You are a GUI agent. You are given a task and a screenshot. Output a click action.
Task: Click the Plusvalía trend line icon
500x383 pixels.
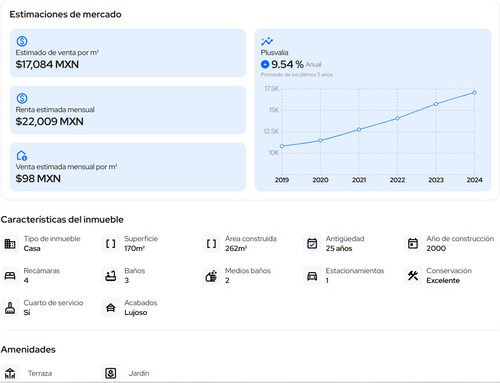(267, 41)
